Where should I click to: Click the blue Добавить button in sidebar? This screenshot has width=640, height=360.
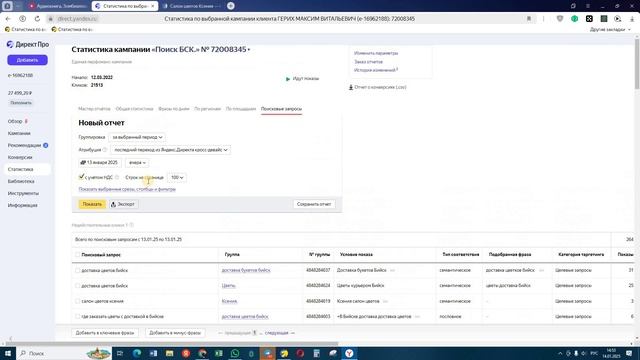click(x=27, y=60)
